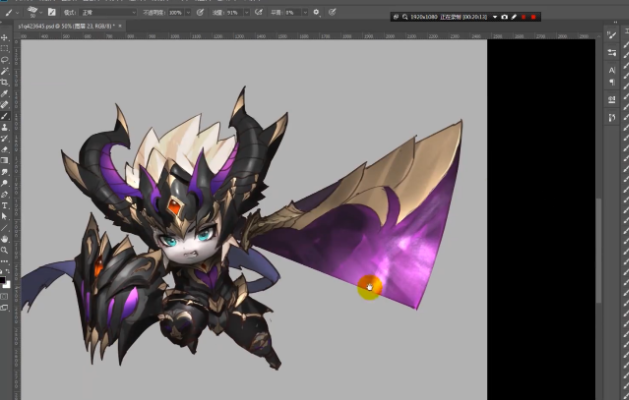Open the blending mode dropdown
This screenshot has height=400, width=629.
pos(109,12)
